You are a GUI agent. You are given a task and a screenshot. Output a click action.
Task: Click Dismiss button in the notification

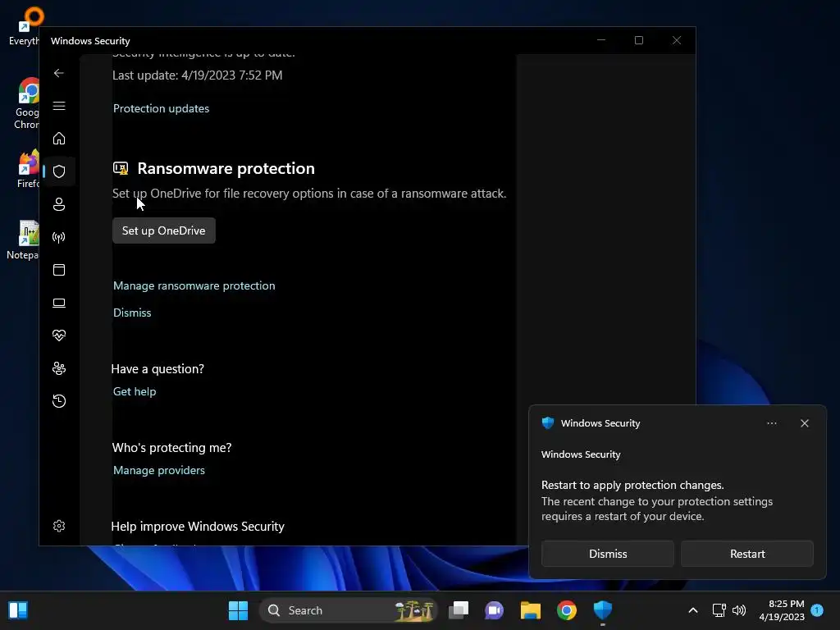tap(608, 554)
